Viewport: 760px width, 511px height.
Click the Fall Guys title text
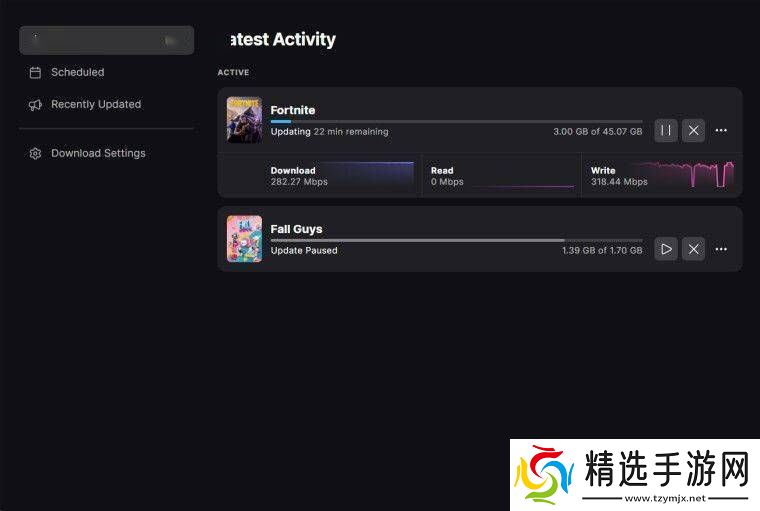pos(296,229)
